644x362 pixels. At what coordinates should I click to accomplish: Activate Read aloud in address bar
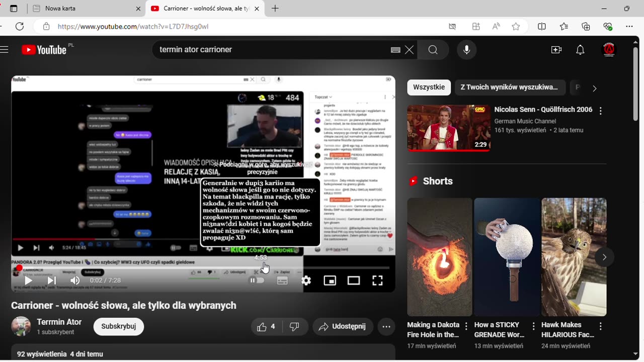496,27
